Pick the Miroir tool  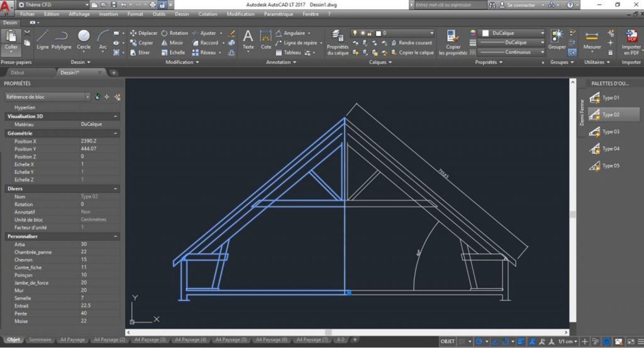(x=172, y=43)
